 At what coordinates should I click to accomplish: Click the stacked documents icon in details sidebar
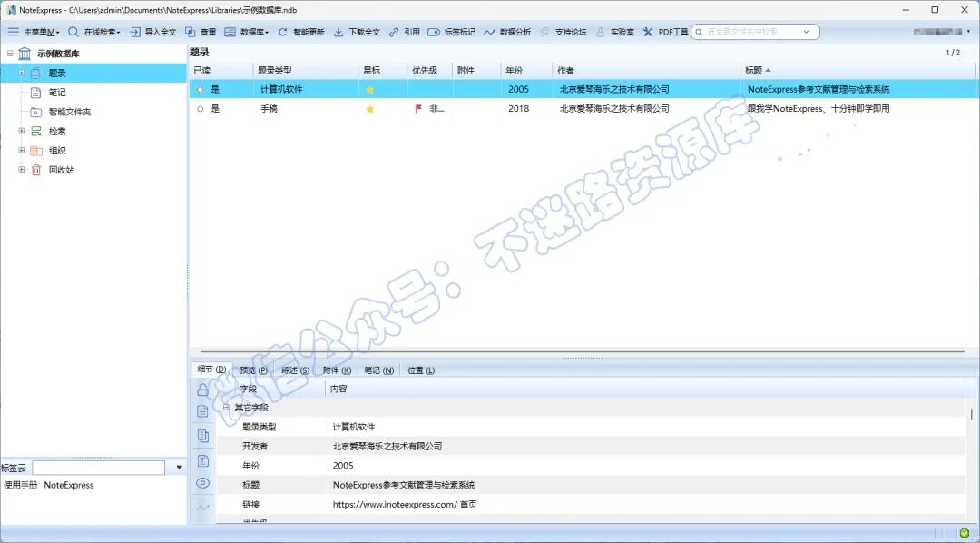pyautogui.click(x=202, y=436)
